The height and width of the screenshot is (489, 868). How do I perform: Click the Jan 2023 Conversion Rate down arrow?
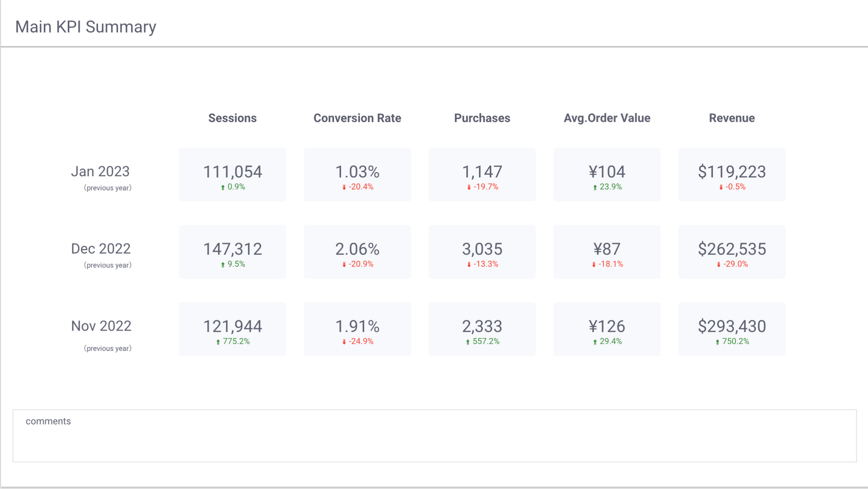tap(344, 188)
